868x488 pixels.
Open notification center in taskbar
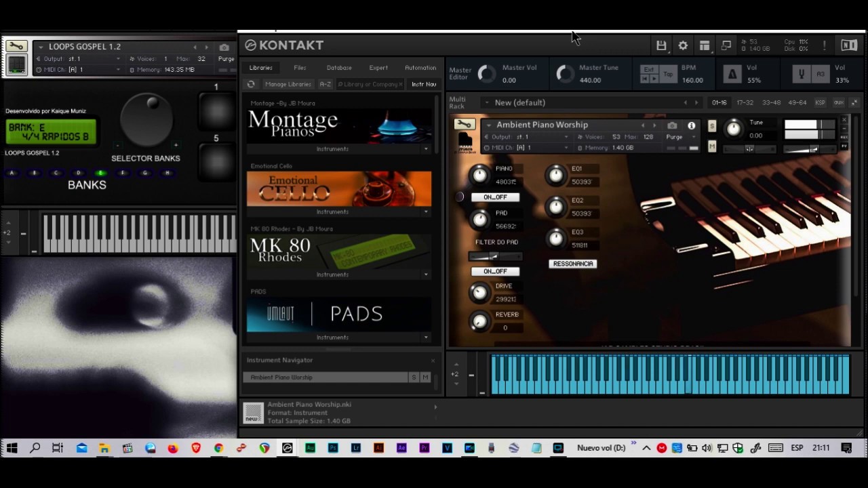click(x=846, y=447)
